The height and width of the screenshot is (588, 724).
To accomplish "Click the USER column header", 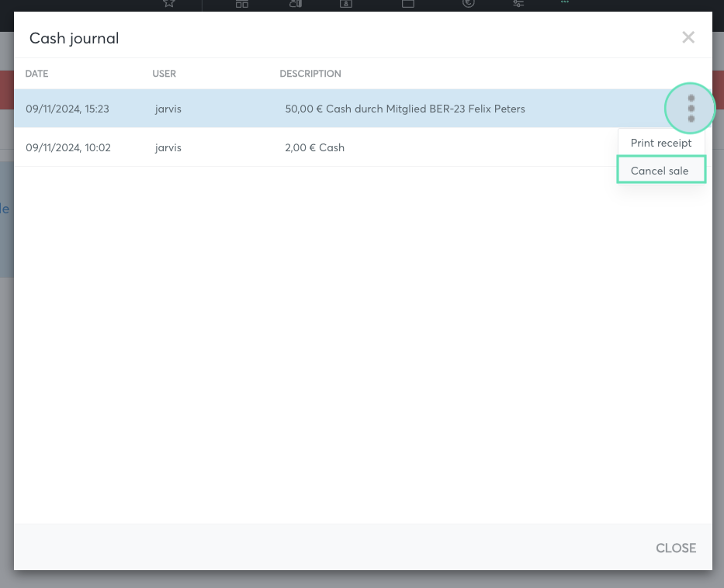I will (164, 74).
